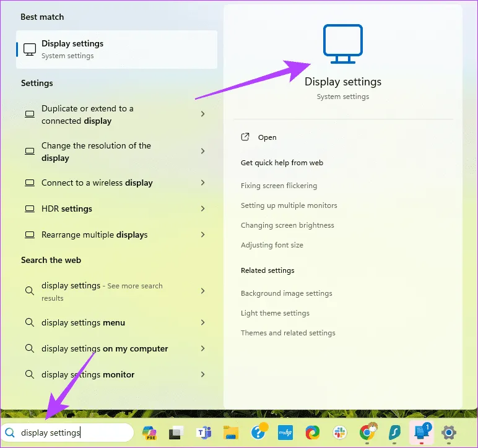Image resolution: width=478 pixels, height=448 pixels.
Task: Click the Task View taskbar icon
Action: point(176,433)
